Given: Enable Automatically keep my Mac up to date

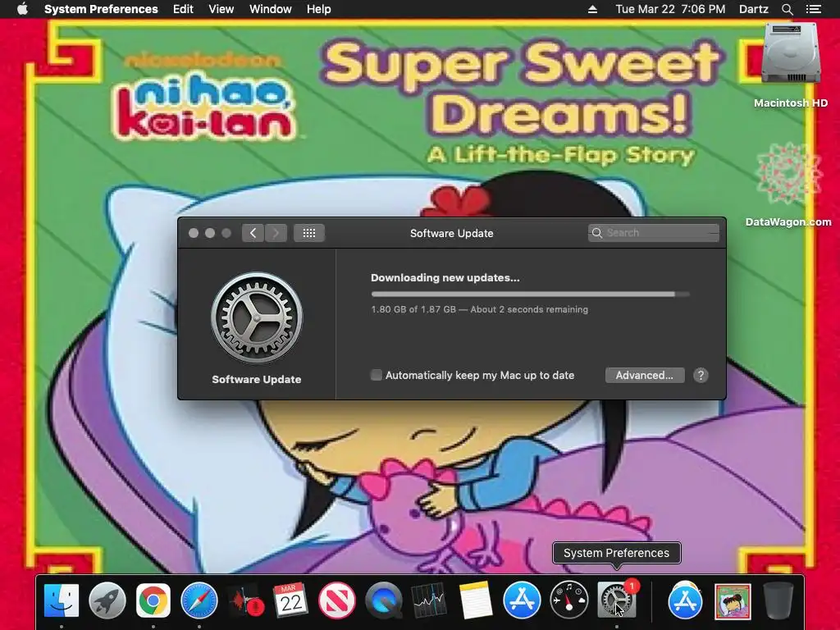Looking at the screenshot, I should point(376,376).
